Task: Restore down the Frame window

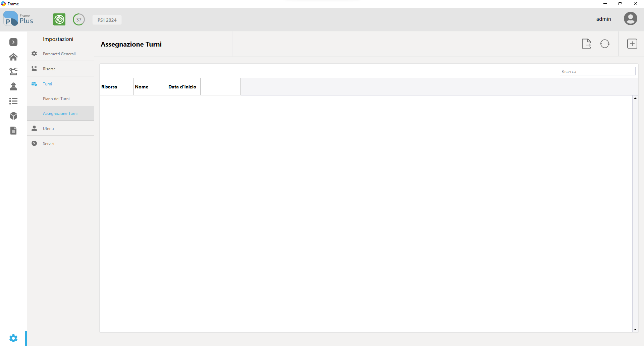Action: (620, 4)
